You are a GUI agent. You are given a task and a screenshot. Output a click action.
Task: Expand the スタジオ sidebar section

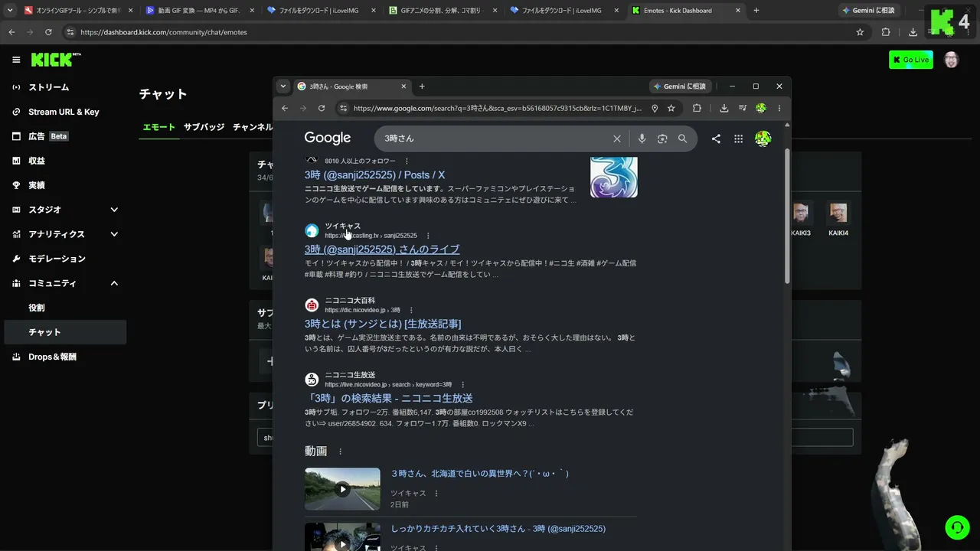coord(114,210)
